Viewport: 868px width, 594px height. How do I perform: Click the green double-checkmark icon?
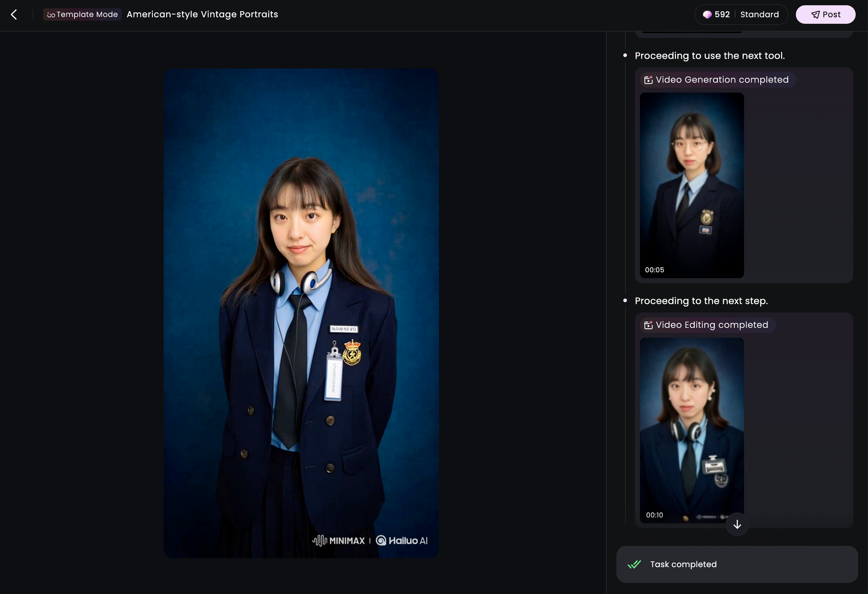634,564
